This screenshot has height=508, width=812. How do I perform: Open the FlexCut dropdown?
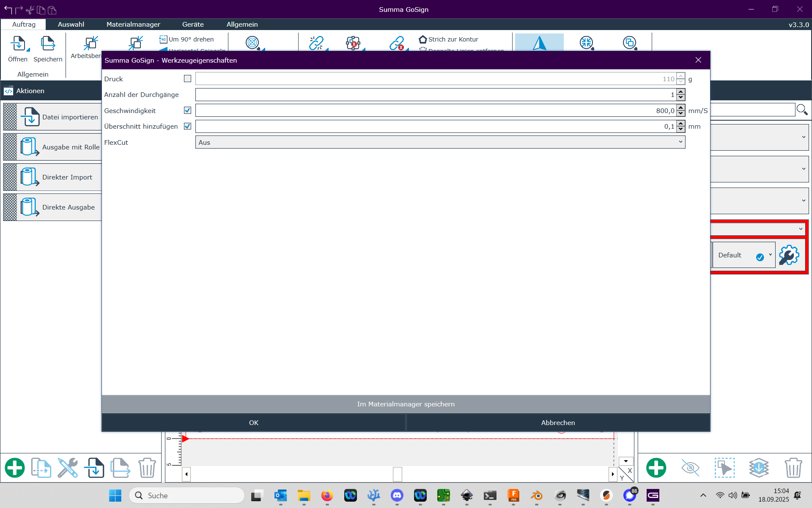click(x=440, y=142)
